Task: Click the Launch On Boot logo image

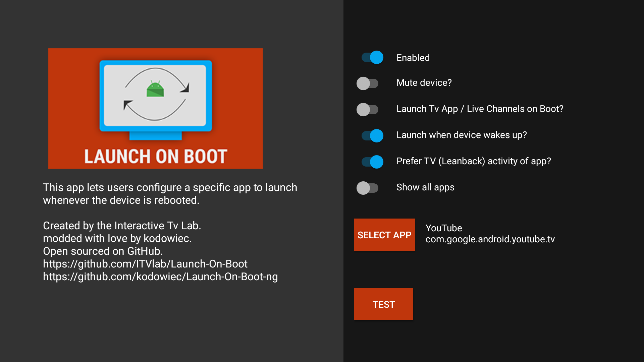Action: 156,109
